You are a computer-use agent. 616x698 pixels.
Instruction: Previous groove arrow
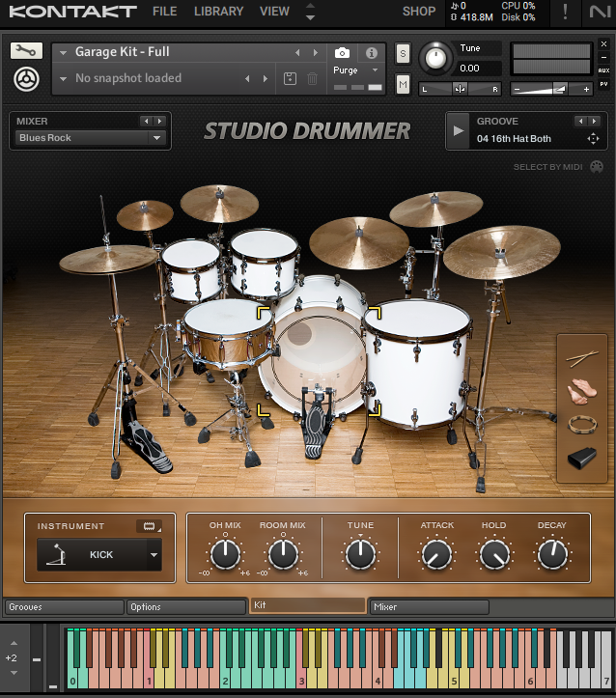[581, 121]
